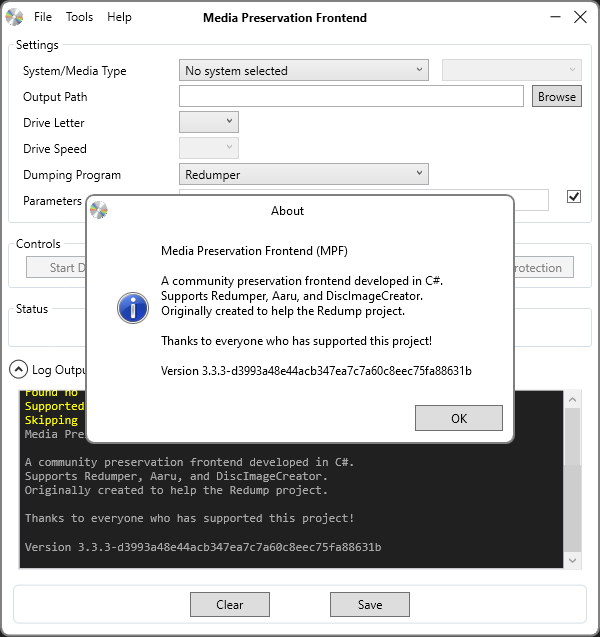Click yellow 'Skipping' line in log
The width and height of the screenshot is (600, 637).
(x=51, y=420)
